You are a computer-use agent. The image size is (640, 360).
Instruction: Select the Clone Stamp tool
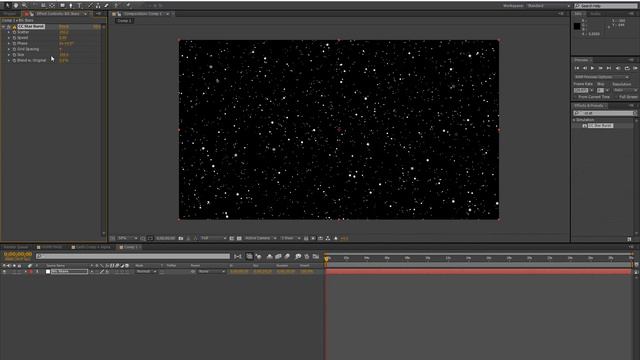(x=98, y=5)
